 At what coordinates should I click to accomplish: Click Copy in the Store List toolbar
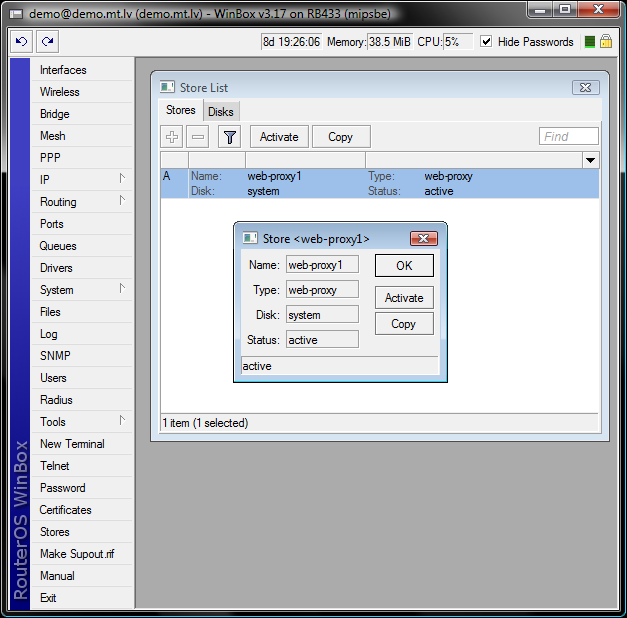(341, 137)
